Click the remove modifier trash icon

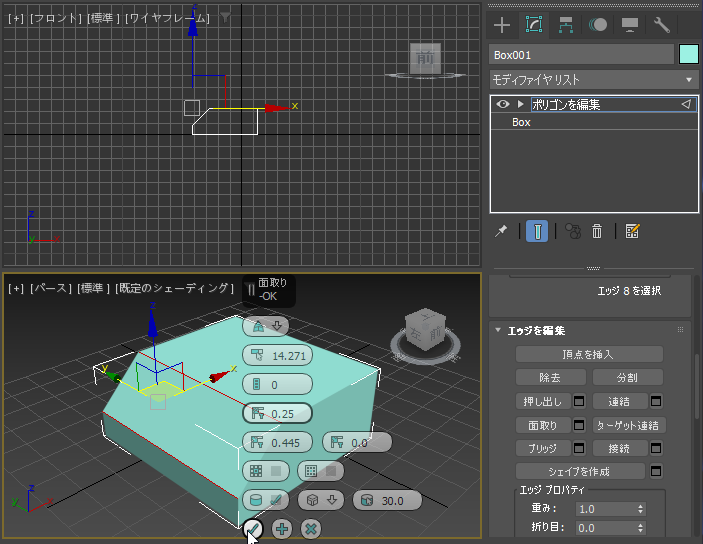click(x=597, y=231)
